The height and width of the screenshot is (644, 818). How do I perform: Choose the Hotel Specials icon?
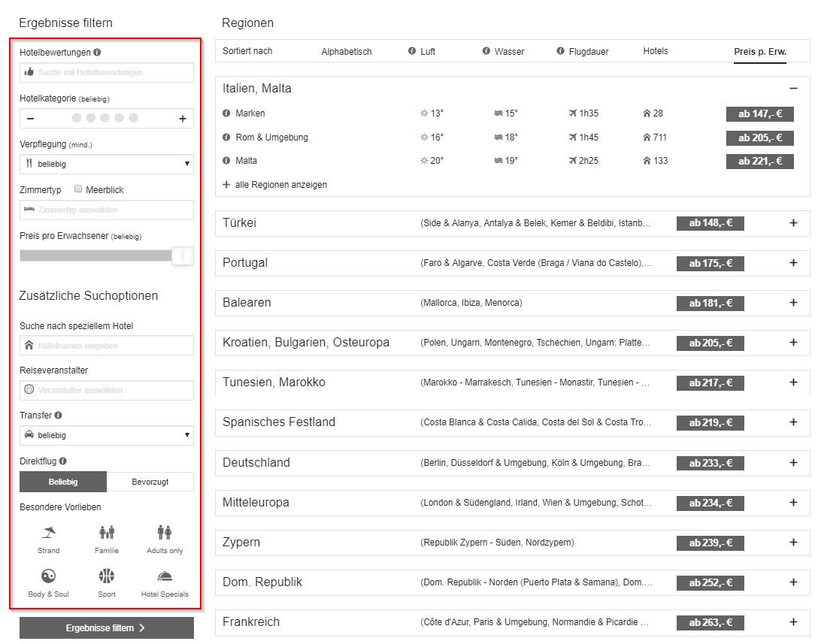pyautogui.click(x=165, y=577)
